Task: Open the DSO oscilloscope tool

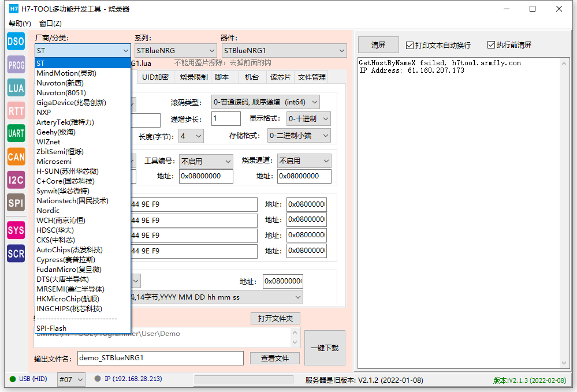Action: [x=16, y=42]
